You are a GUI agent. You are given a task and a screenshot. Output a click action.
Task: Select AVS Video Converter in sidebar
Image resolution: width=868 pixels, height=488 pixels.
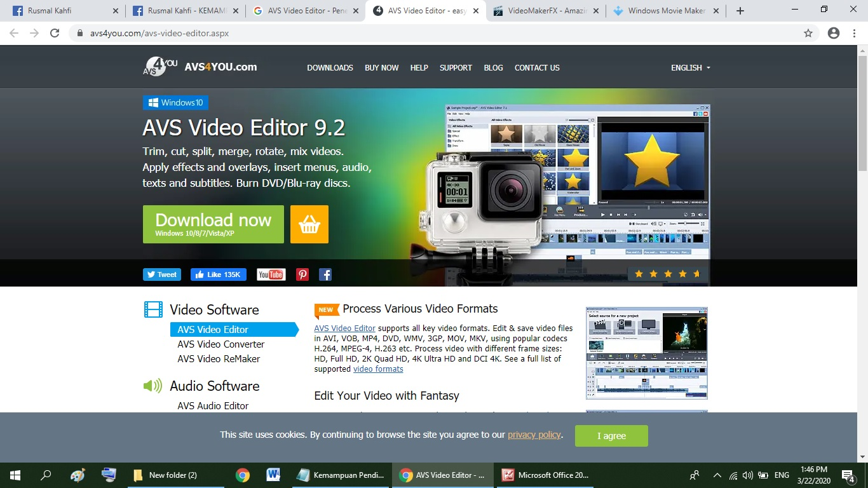coord(220,344)
